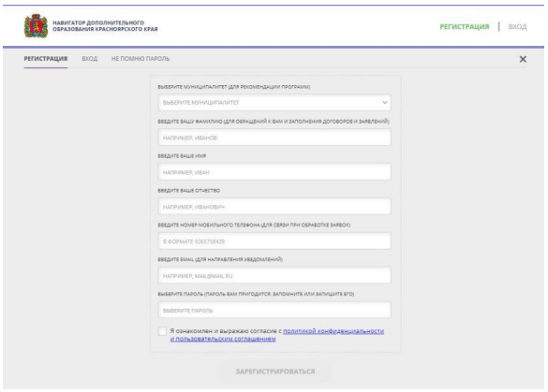Click the email input field

(x=274, y=276)
